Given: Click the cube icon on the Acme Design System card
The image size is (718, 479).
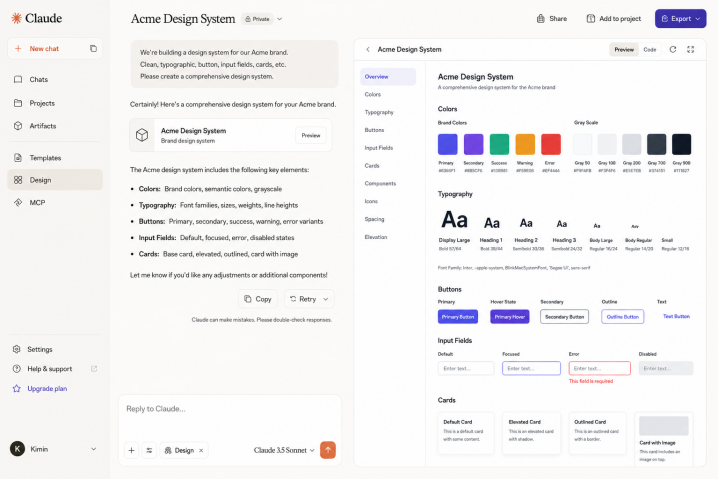Looking at the screenshot, I should tap(142, 135).
